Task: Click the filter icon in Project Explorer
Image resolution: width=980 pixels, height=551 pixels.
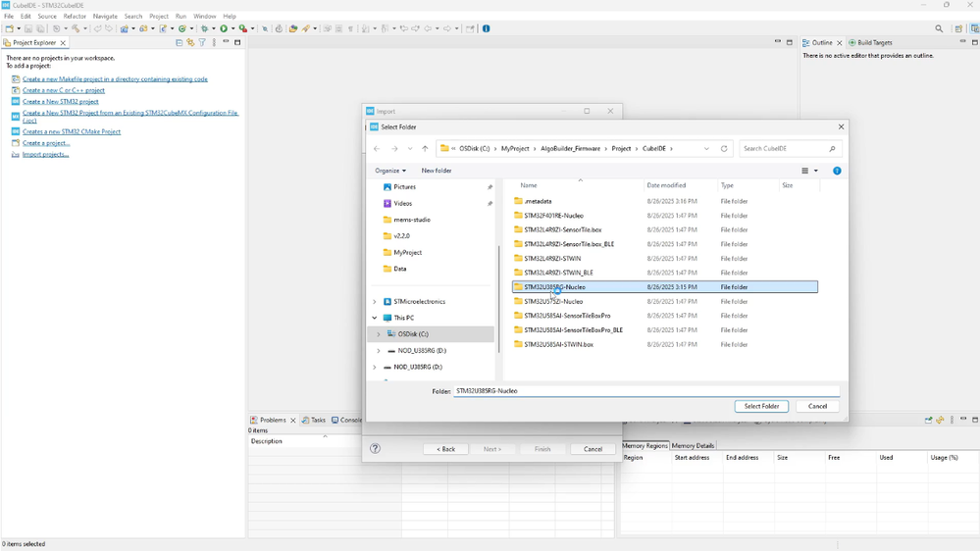Action: [202, 43]
